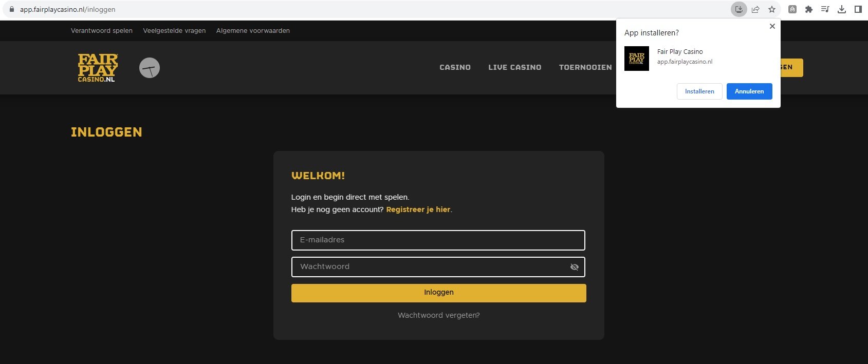Click 'Login en begin direct met spelen.' text
The width and height of the screenshot is (868, 364).
350,197
